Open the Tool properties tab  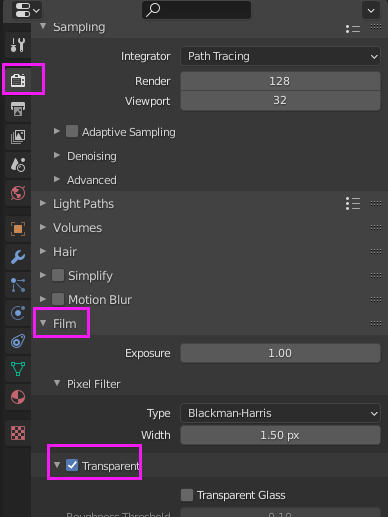point(18,45)
